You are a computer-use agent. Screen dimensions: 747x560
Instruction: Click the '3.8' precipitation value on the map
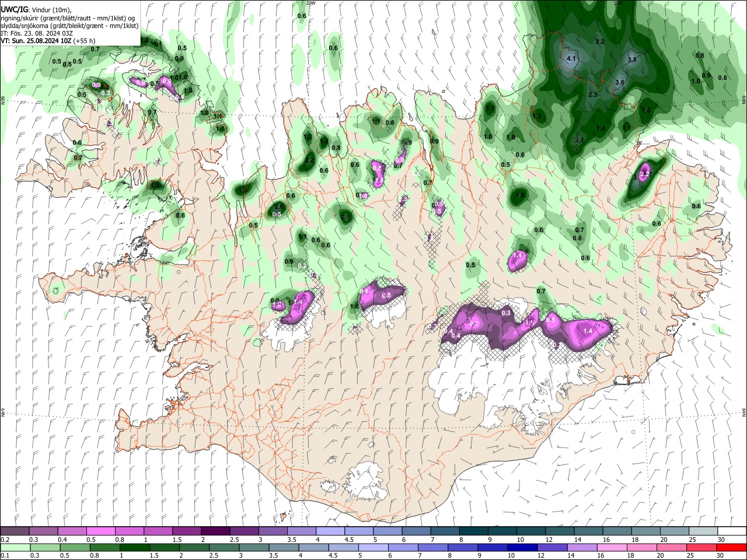tap(632, 60)
